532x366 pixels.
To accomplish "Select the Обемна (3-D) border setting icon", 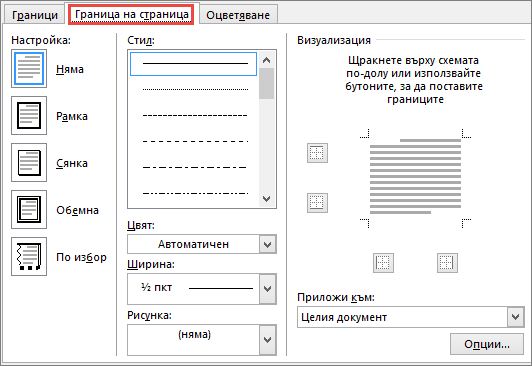I will [29, 210].
